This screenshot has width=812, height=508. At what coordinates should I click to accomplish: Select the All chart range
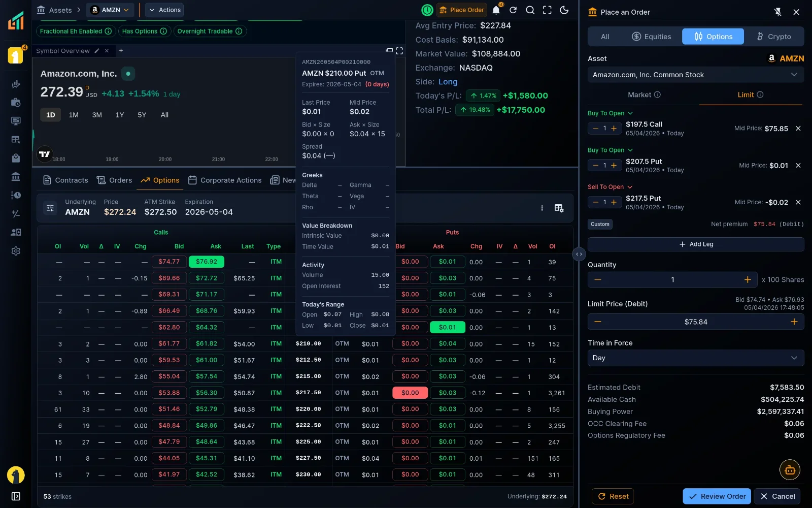164,115
